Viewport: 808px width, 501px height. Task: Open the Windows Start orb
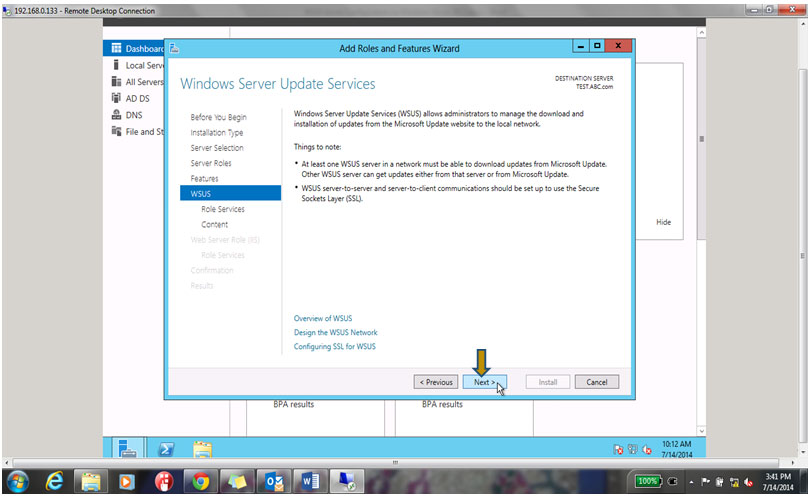[17, 482]
